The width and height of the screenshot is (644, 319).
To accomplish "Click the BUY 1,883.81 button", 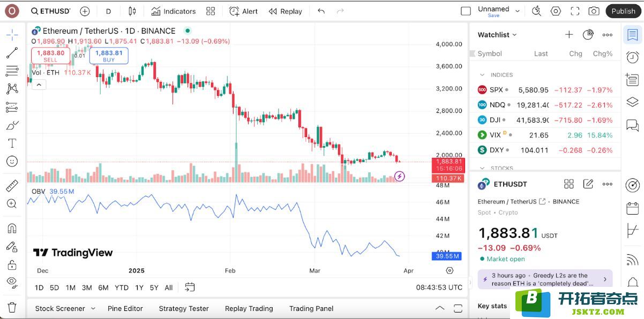I will pyautogui.click(x=109, y=56).
